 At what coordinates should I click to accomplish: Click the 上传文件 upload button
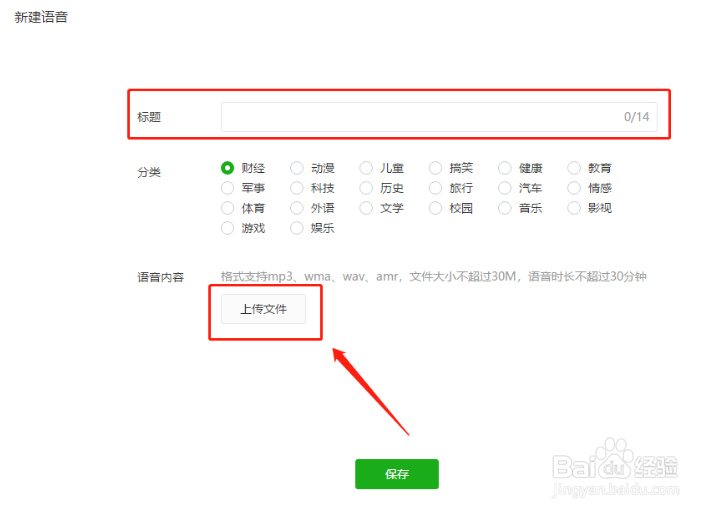[x=263, y=309]
